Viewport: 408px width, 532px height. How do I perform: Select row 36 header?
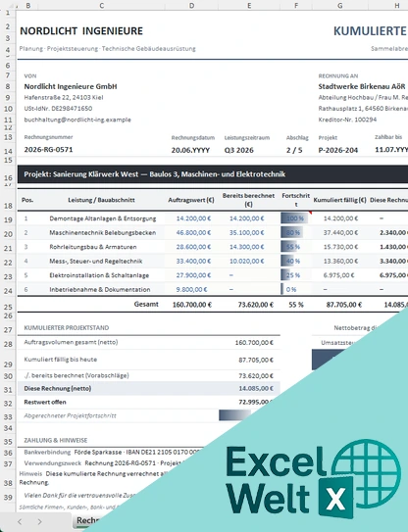8,453
